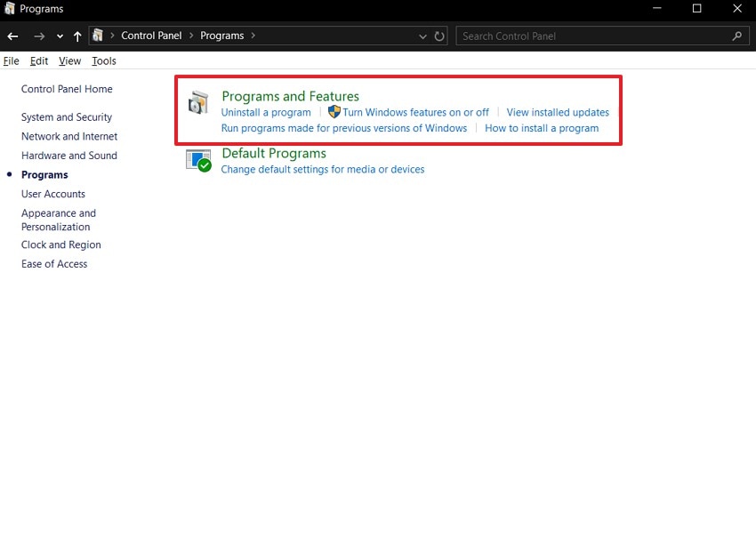The width and height of the screenshot is (756, 537).
Task: Open System and Security category
Action: point(67,117)
